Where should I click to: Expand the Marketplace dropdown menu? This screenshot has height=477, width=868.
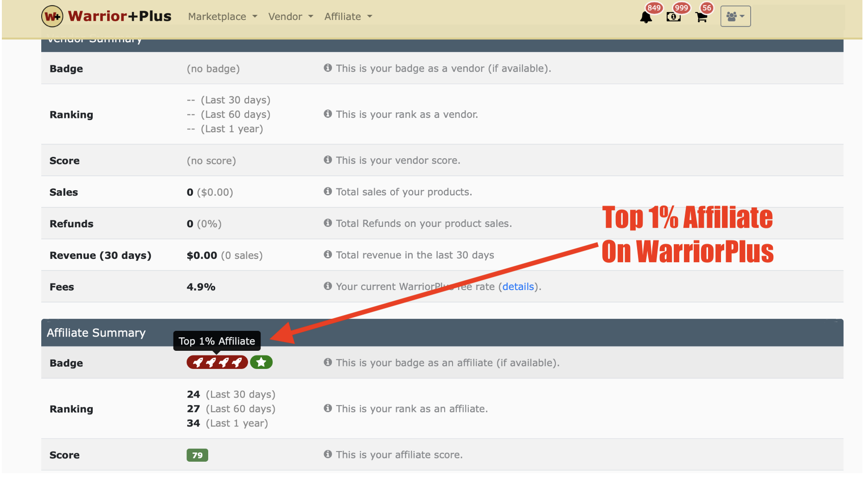click(x=223, y=17)
